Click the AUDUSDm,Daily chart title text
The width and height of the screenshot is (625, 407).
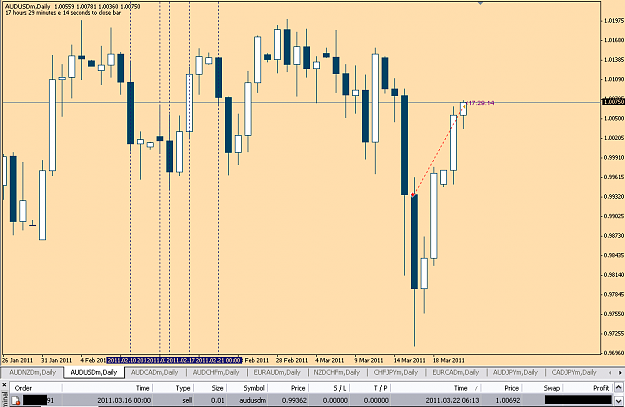(28, 7)
